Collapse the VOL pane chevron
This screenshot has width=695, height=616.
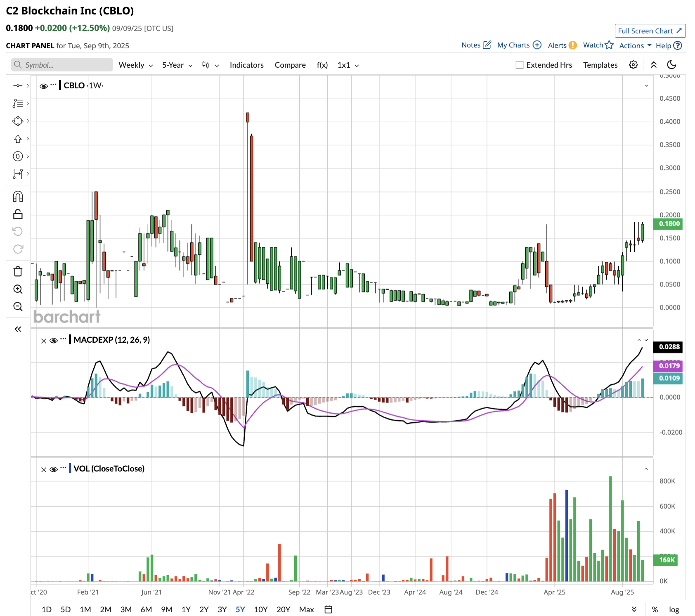tap(646, 469)
